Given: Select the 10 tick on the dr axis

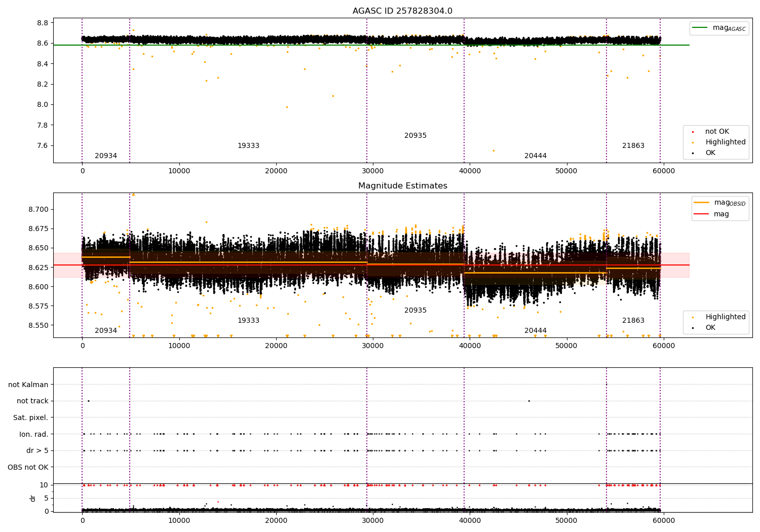Looking at the screenshot, I should [x=44, y=485].
